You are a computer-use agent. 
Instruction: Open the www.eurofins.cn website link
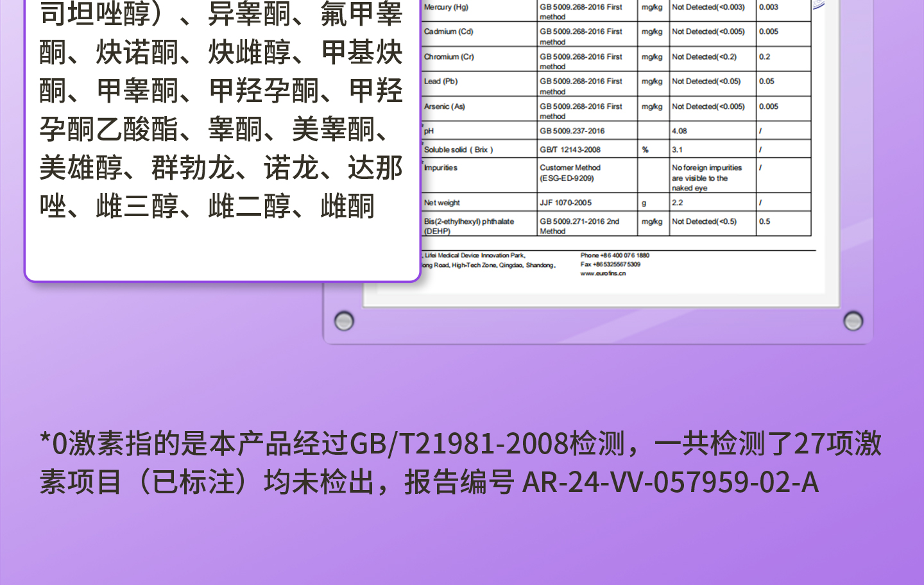603,274
